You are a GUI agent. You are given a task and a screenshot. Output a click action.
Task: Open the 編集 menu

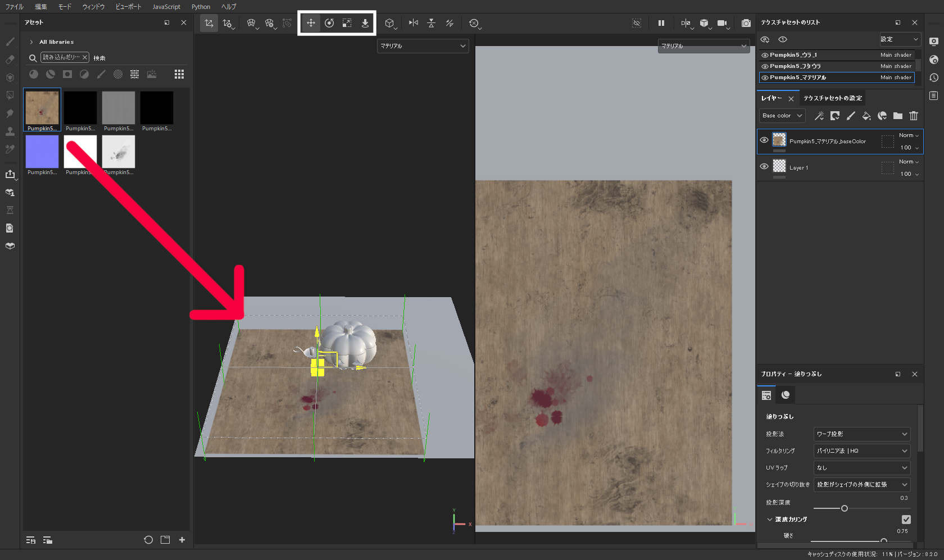(x=41, y=7)
